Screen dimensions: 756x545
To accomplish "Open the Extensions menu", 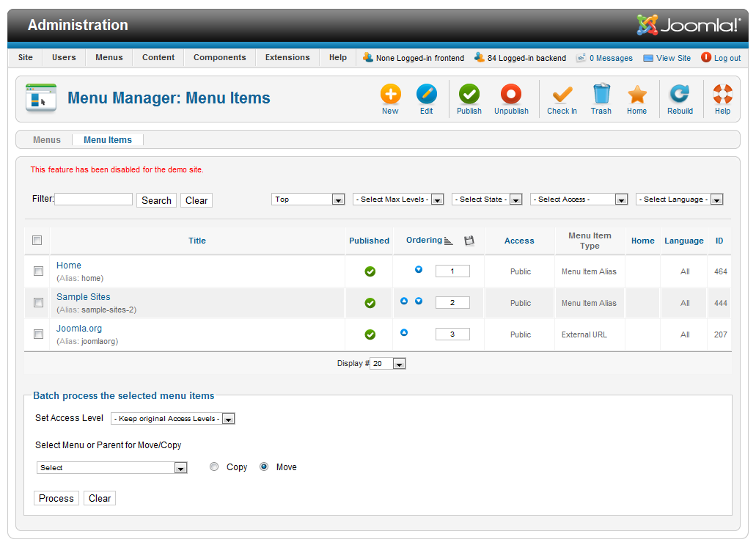I will click(287, 58).
